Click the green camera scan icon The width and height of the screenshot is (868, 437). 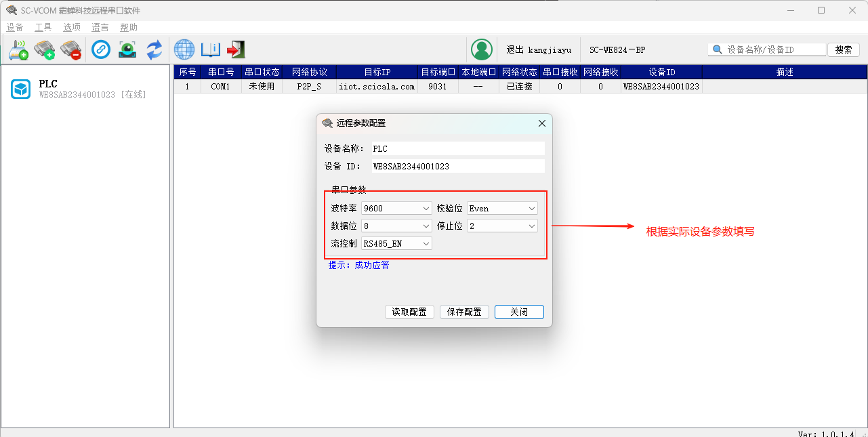127,49
